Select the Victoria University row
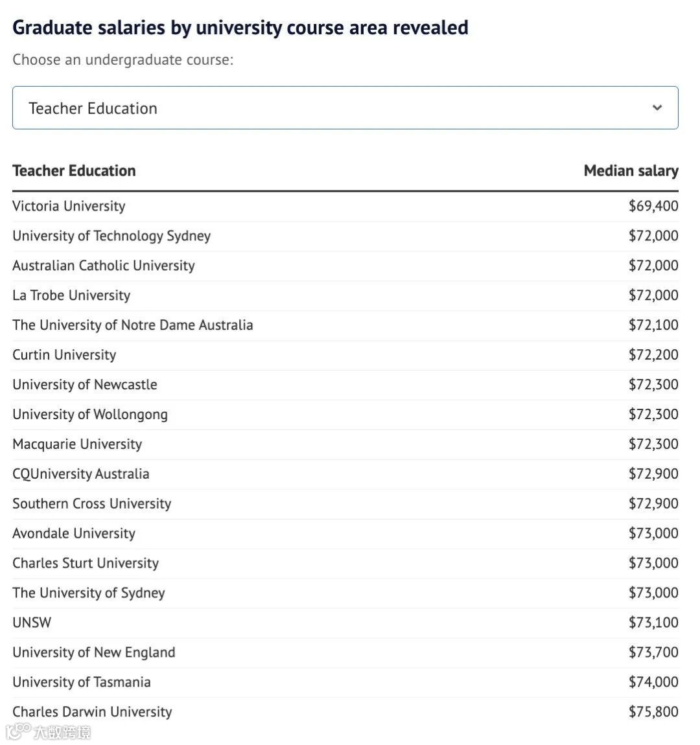The width and height of the screenshot is (700, 745). point(69,206)
